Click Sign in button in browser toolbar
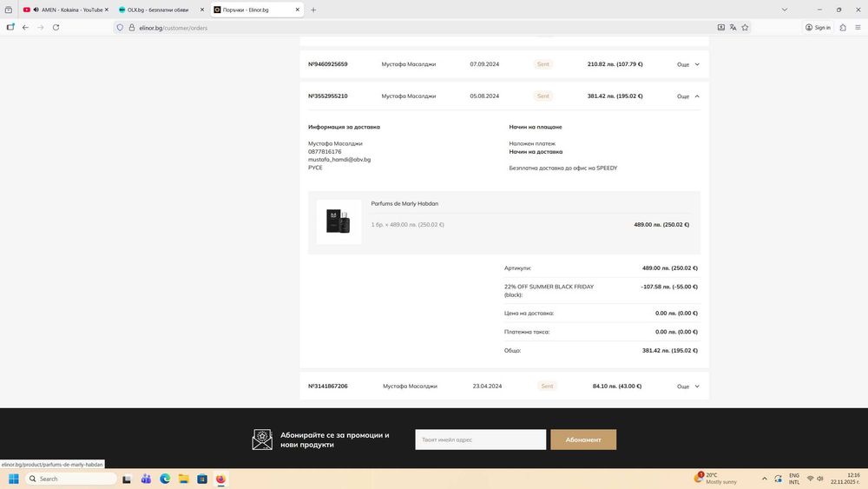Screen dimensions: 868x489 point(818,27)
